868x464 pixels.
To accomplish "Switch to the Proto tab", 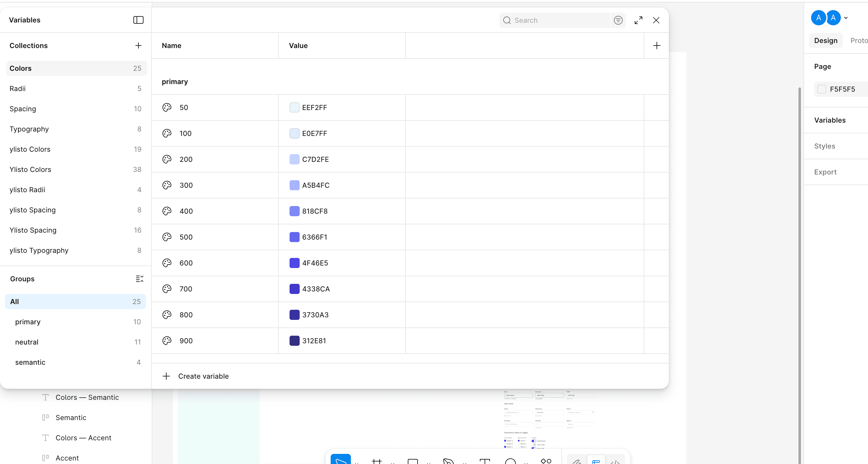I will (859, 40).
